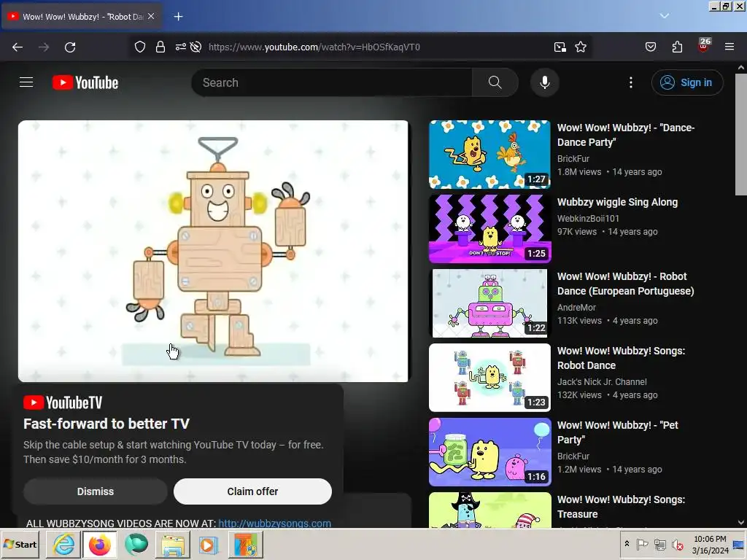Claim the YouTube TV offer

point(252,491)
